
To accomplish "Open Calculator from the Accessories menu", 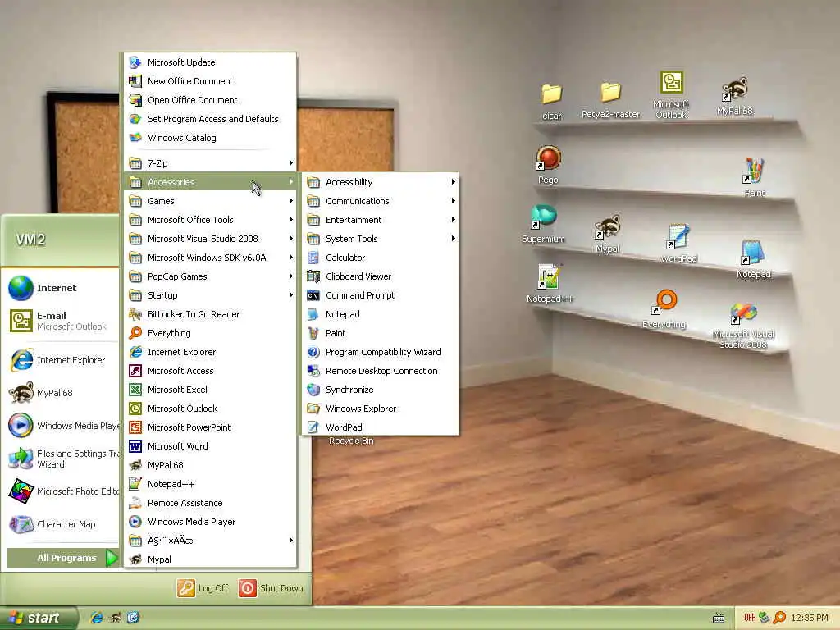I will (x=381, y=258).
